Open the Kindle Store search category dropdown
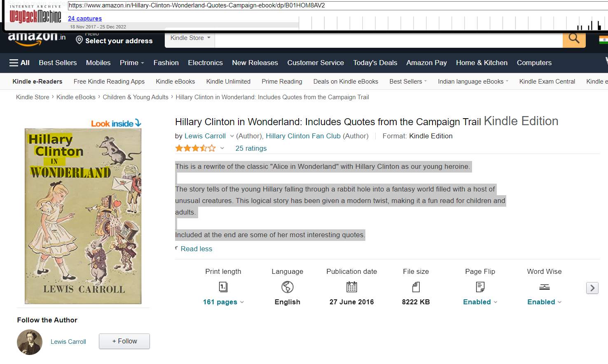Viewport: 608px width, 364px height. pos(190,38)
